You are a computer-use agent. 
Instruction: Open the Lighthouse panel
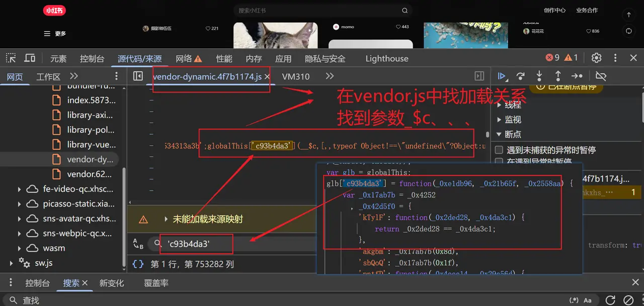(x=386, y=58)
